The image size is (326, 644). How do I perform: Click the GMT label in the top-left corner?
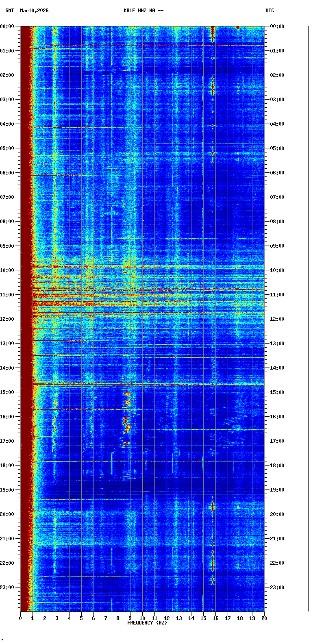[x=9, y=11]
